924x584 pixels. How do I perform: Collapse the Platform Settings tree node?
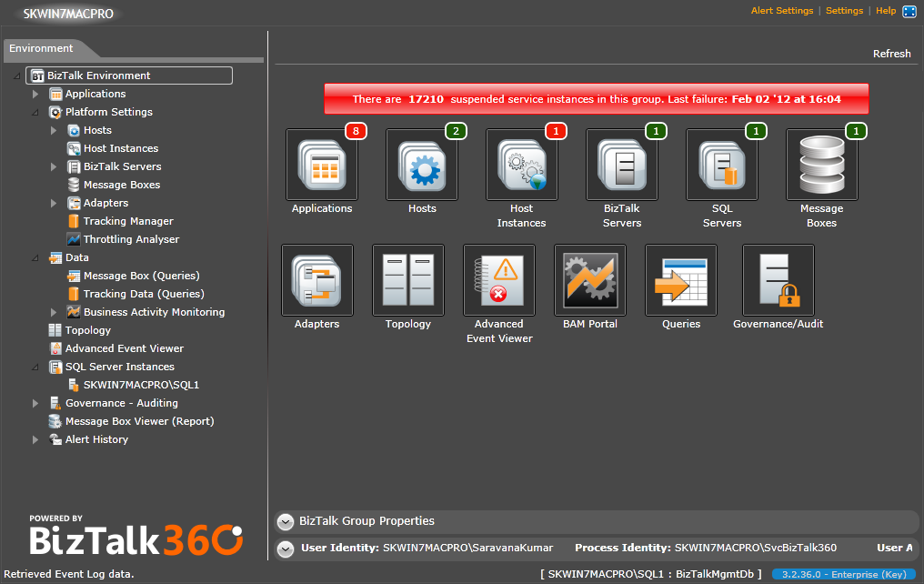pyautogui.click(x=36, y=113)
